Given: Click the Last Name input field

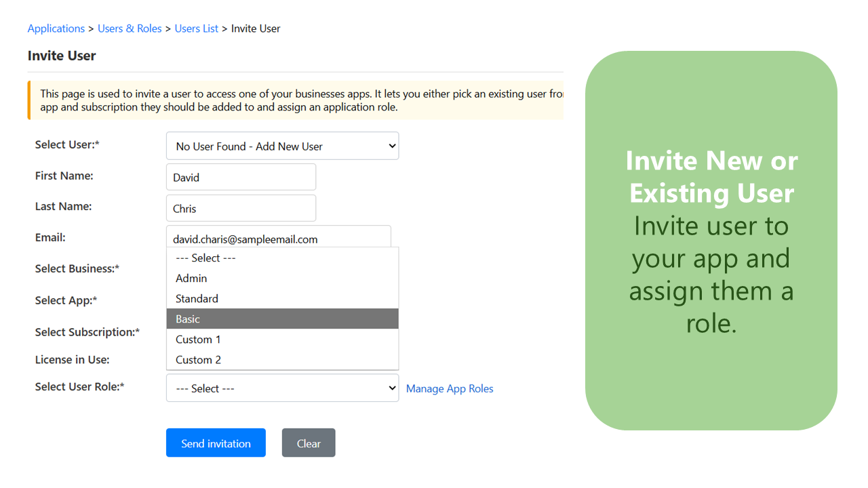Looking at the screenshot, I should (x=241, y=207).
